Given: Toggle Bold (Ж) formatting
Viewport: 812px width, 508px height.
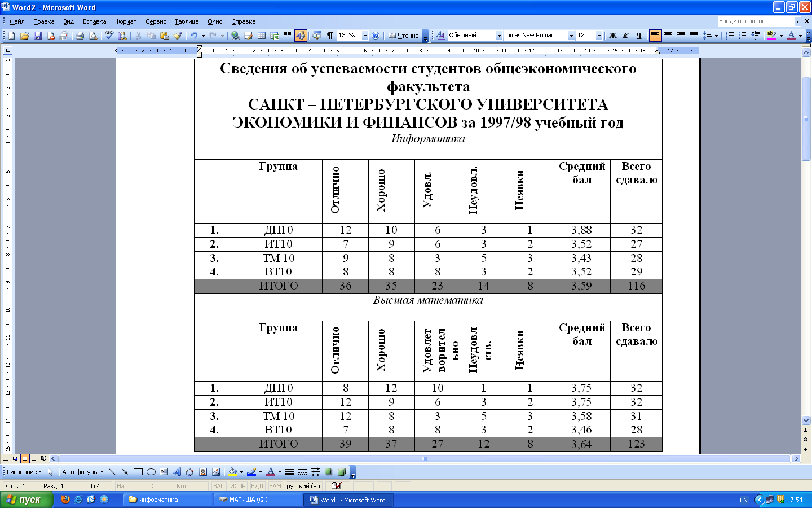Looking at the screenshot, I should [x=613, y=36].
